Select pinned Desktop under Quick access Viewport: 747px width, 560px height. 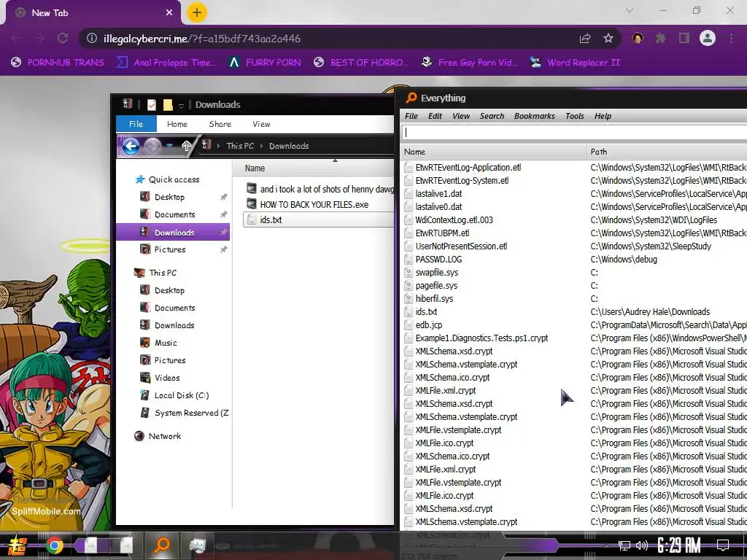pyautogui.click(x=169, y=197)
